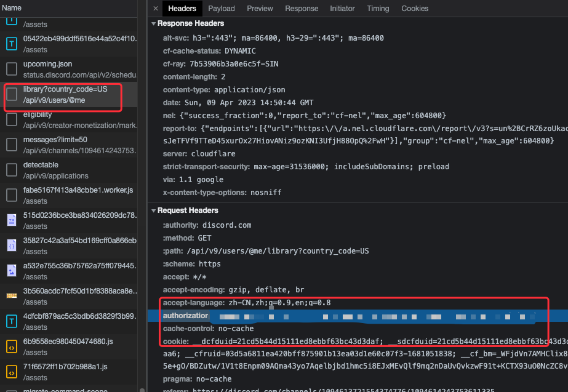The height and width of the screenshot is (392, 568).
Task: Click the icon next to the detectable request
Action: pos(10,169)
